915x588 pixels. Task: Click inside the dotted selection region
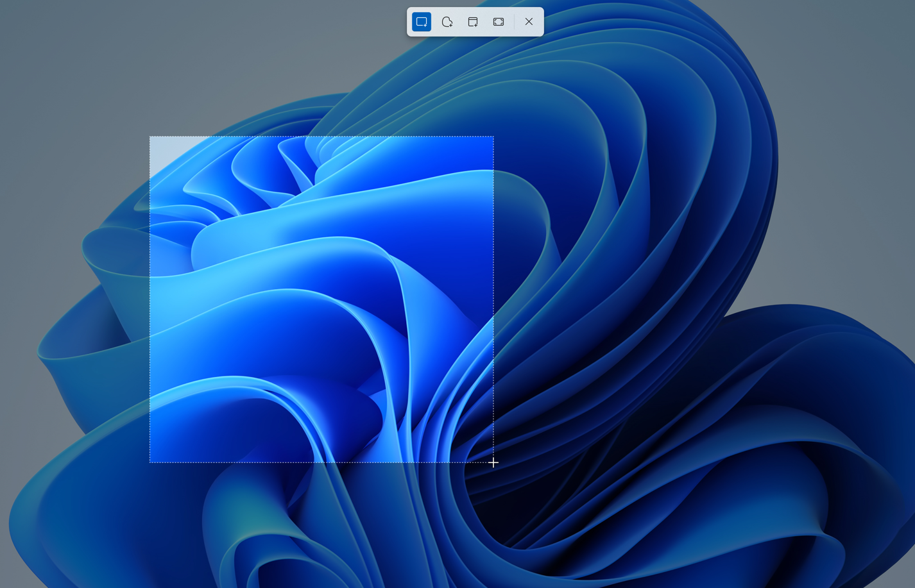(x=321, y=298)
